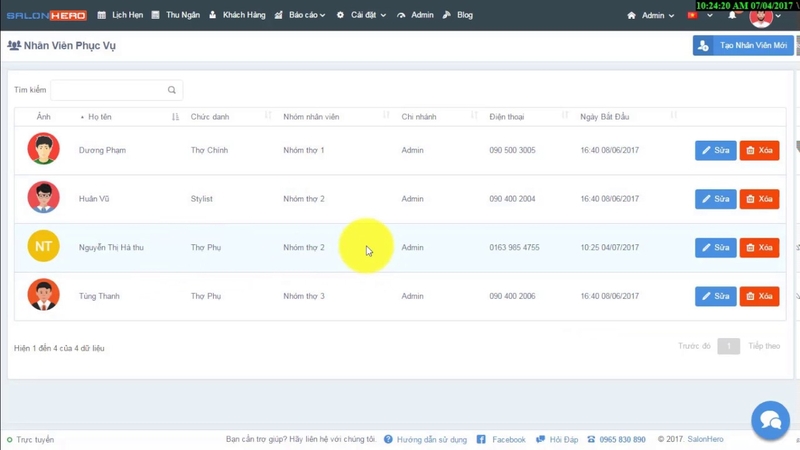The height and width of the screenshot is (450, 800).
Task: Click Dương Phạm's avatar photo
Action: (43, 148)
